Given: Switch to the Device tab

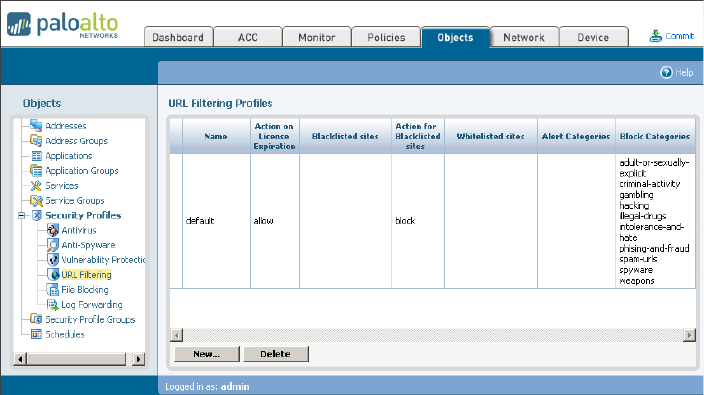Looking at the screenshot, I should click(593, 37).
